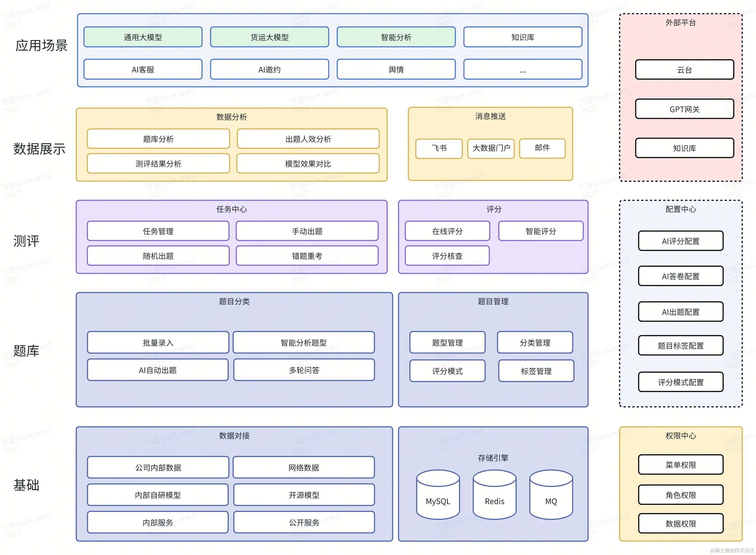Click the 开源模型 box

point(304,495)
